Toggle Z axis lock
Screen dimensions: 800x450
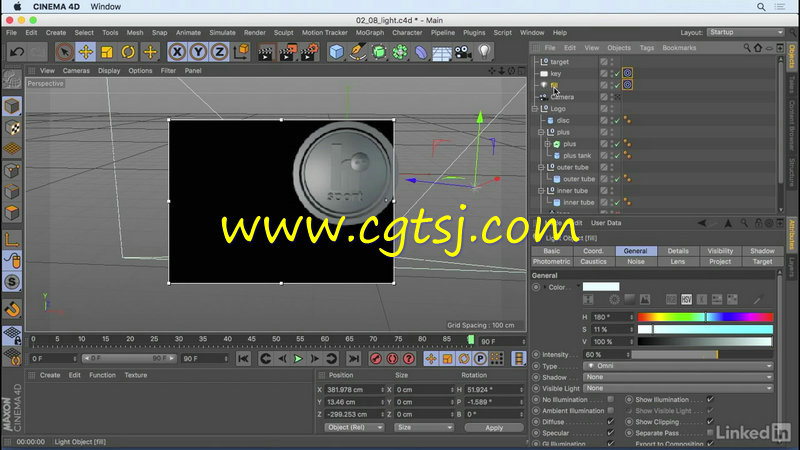tap(219, 52)
